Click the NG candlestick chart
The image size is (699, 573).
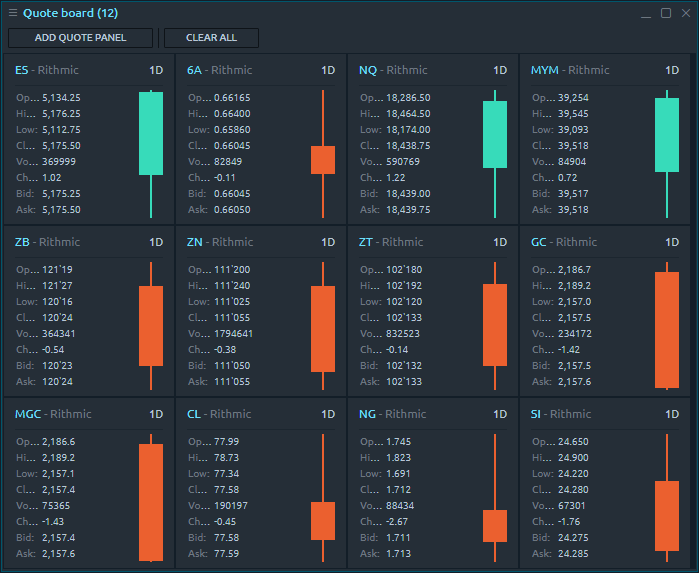(495, 525)
